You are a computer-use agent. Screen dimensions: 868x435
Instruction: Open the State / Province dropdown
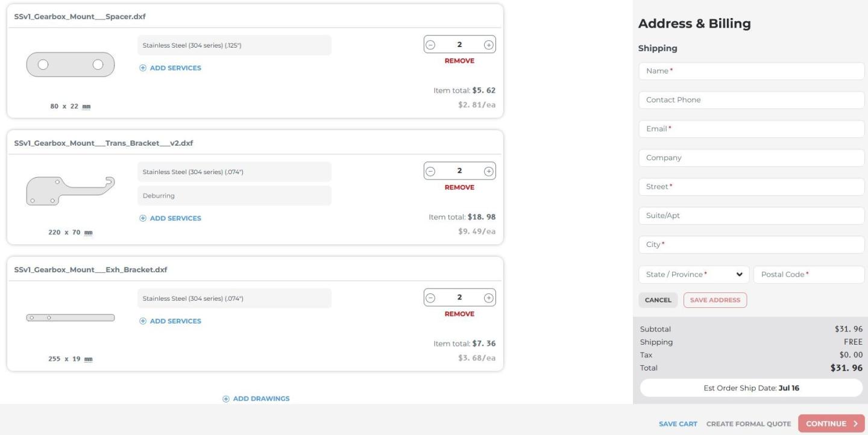(x=693, y=275)
